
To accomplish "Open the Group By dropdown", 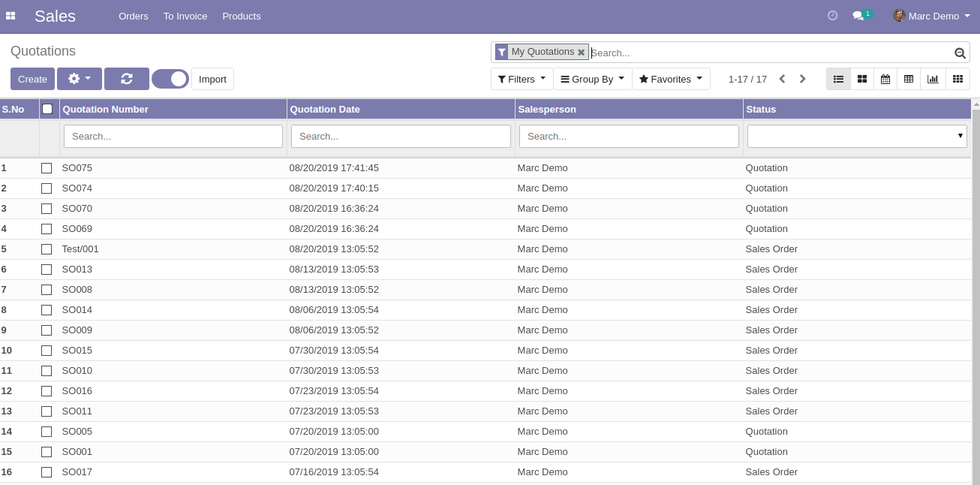I will (592, 79).
